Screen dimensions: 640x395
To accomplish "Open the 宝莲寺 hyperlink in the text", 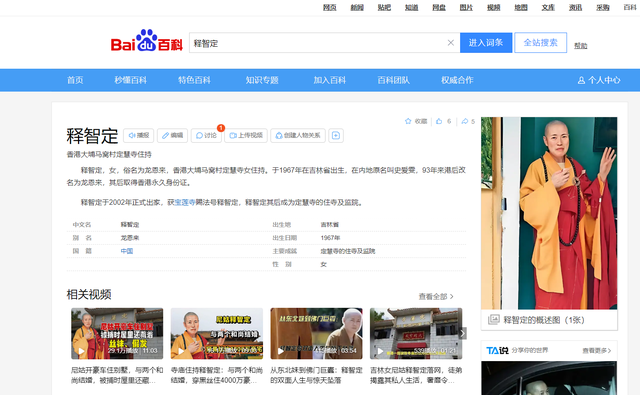I will (185, 202).
